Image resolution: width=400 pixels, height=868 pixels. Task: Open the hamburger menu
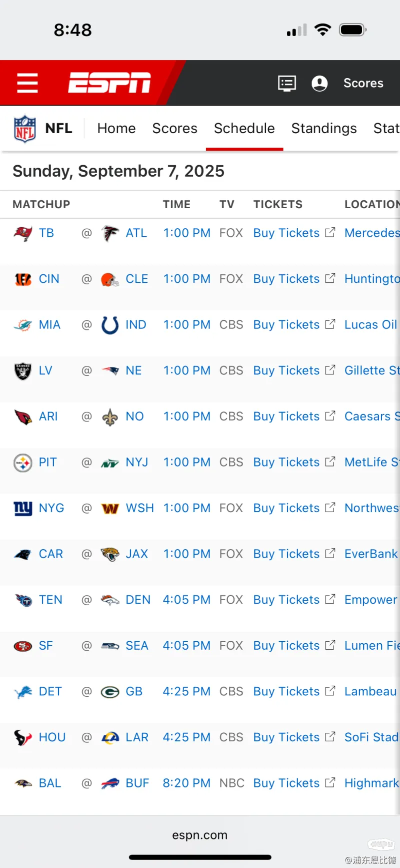(27, 83)
